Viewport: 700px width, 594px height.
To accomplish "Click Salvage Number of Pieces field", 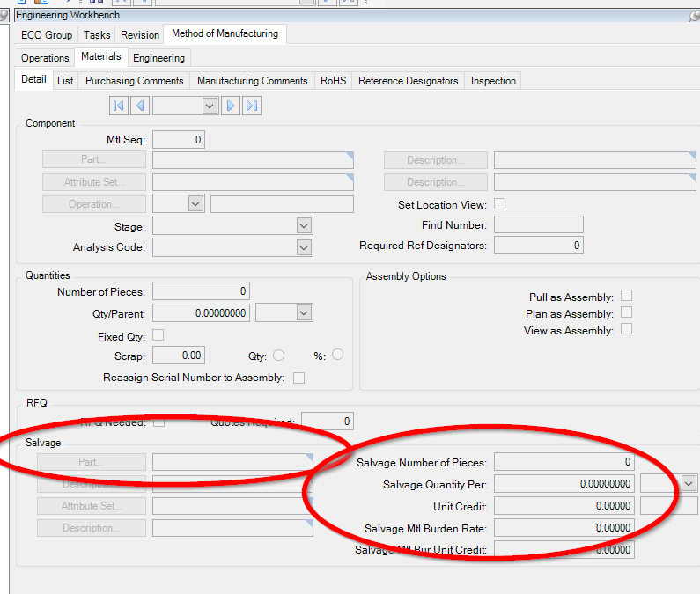I will coord(564,461).
